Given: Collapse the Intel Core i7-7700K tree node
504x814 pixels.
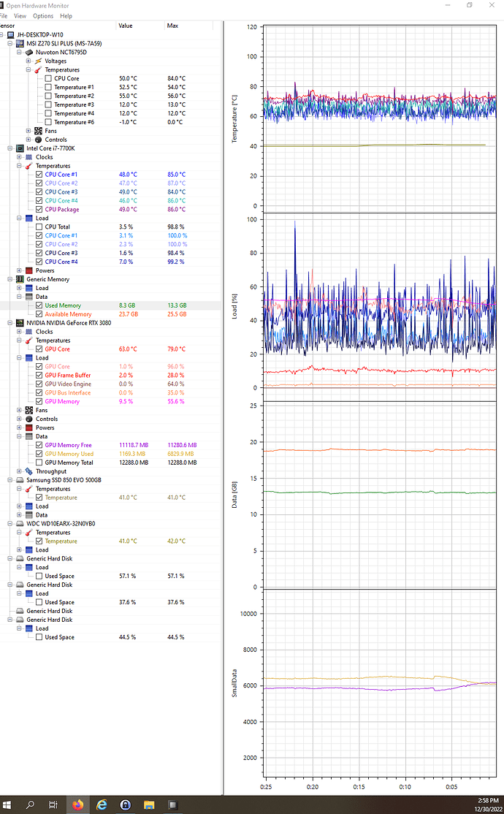Looking at the screenshot, I should coord(10,148).
